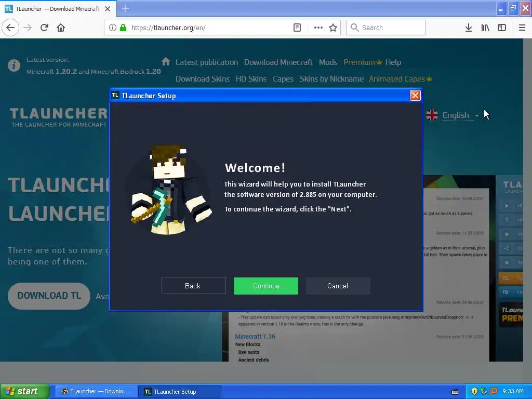Click the browser forward arrow
This screenshot has width=532, height=399.
click(x=28, y=28)
